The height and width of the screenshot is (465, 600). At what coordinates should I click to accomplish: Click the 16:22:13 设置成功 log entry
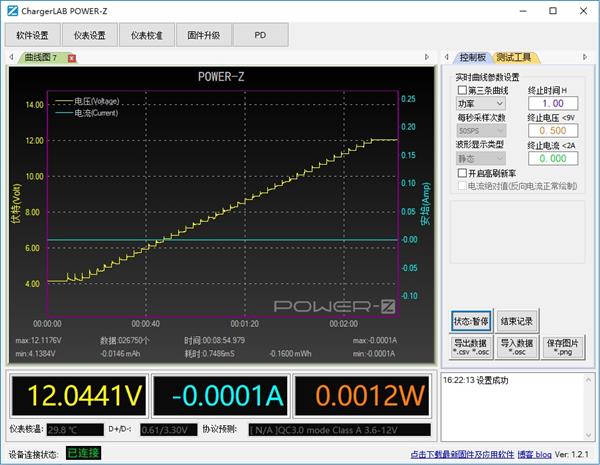click(476, 380)
